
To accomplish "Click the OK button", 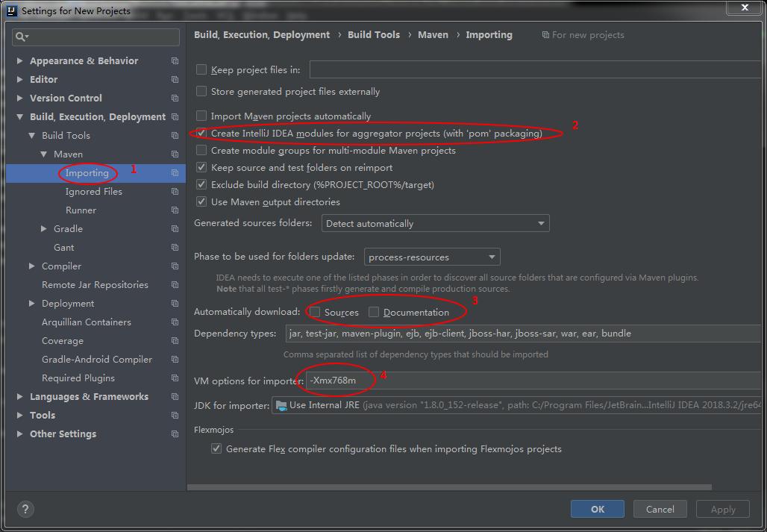I will [598, 509].
